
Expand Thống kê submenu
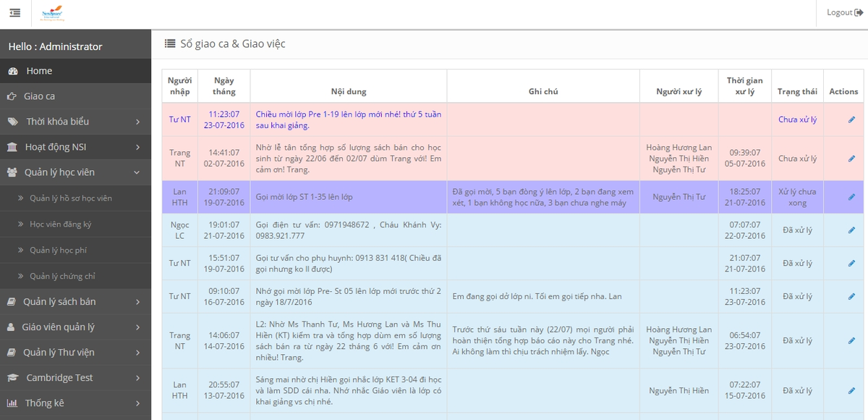[137, 403]
